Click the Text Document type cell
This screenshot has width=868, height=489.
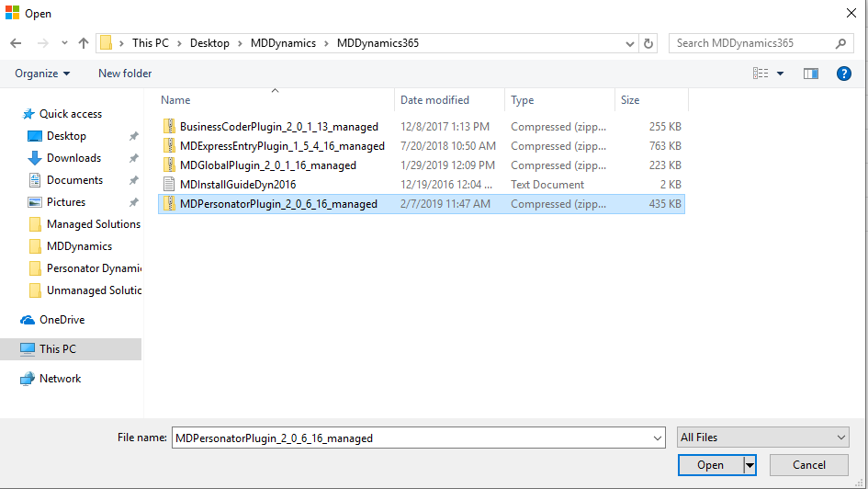pyautogui.click(x=547, y=185)
